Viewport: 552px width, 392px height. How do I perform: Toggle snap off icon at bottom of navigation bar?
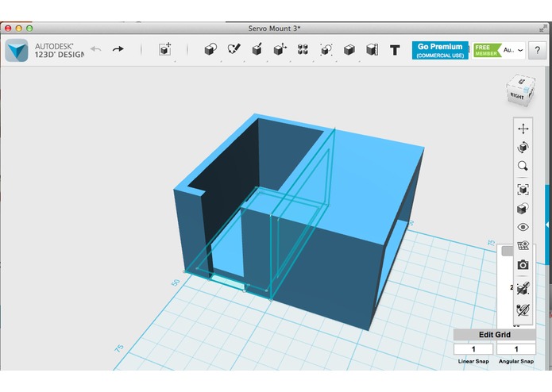point(523,308)
